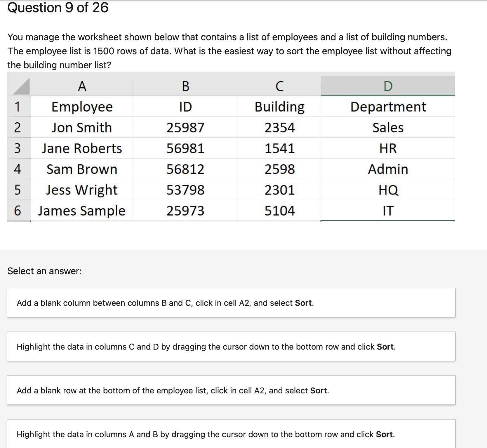Viewport: 487px width, 448px height.
Task: Click column header C in the worksheet
Action: tap(279, 86)
